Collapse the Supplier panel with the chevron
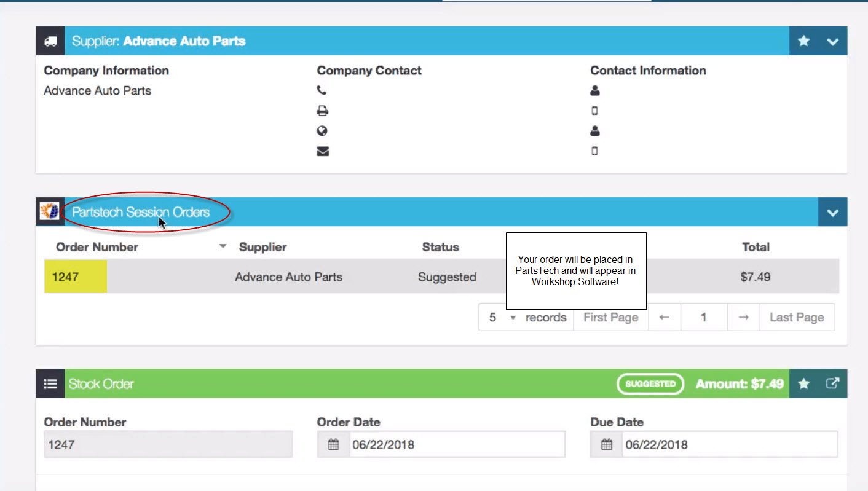Image resolution: width=868 pixels, height=491 pixels. tap(833, 41)
